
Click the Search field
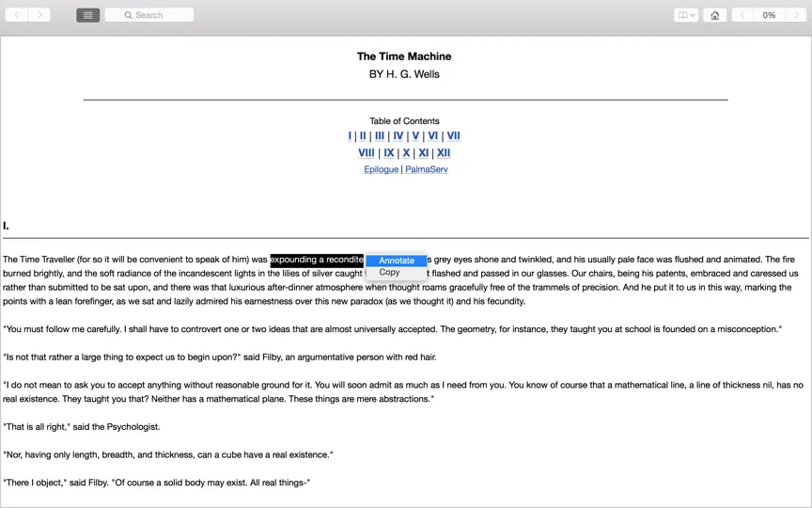click(149, 15)
